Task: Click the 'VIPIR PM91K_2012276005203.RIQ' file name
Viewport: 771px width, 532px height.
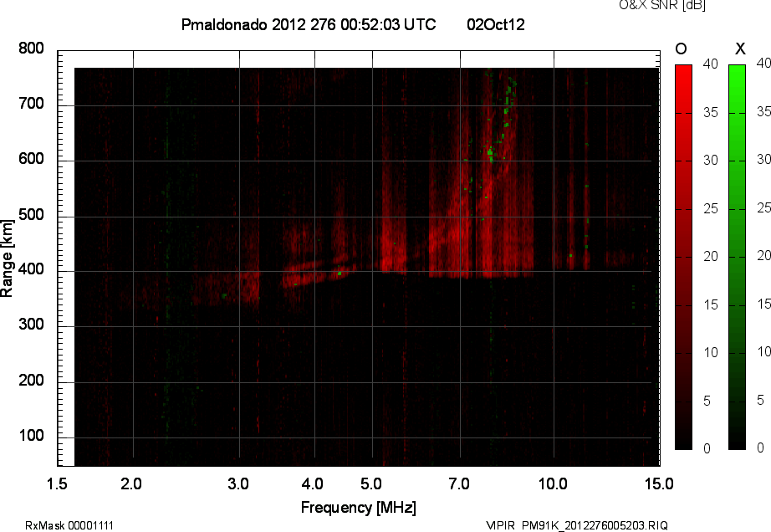Action: click(577, 525)
